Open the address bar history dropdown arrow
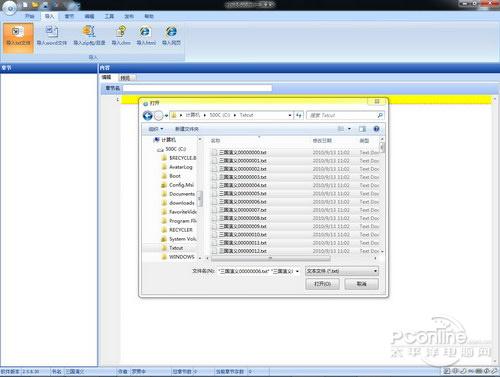Image resolution: width=500 pixels, height=377 pixels. click(x=290, y=115)
